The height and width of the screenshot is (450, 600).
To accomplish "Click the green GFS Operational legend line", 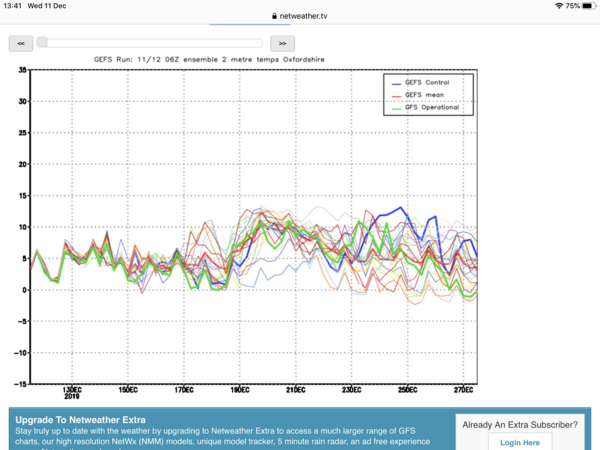I will click(397, 107).
